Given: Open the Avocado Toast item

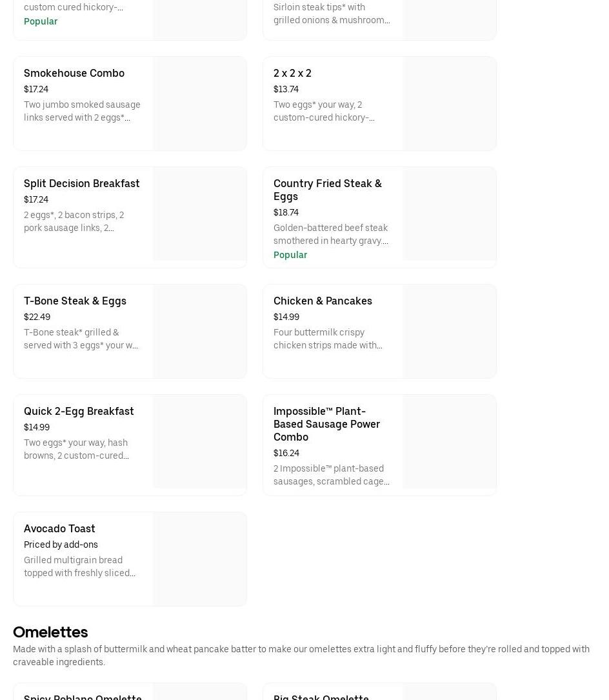Looking at the screenshot, I should (59, 528).
